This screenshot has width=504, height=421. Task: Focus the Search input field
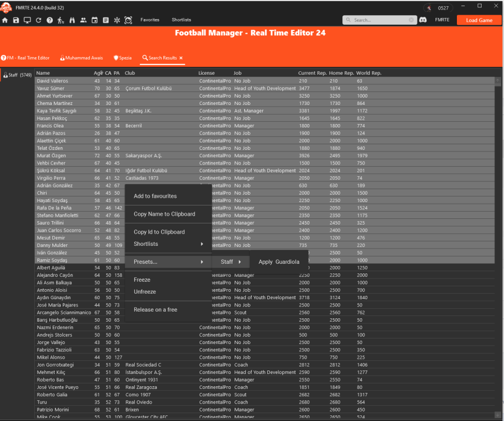point(379,20)
